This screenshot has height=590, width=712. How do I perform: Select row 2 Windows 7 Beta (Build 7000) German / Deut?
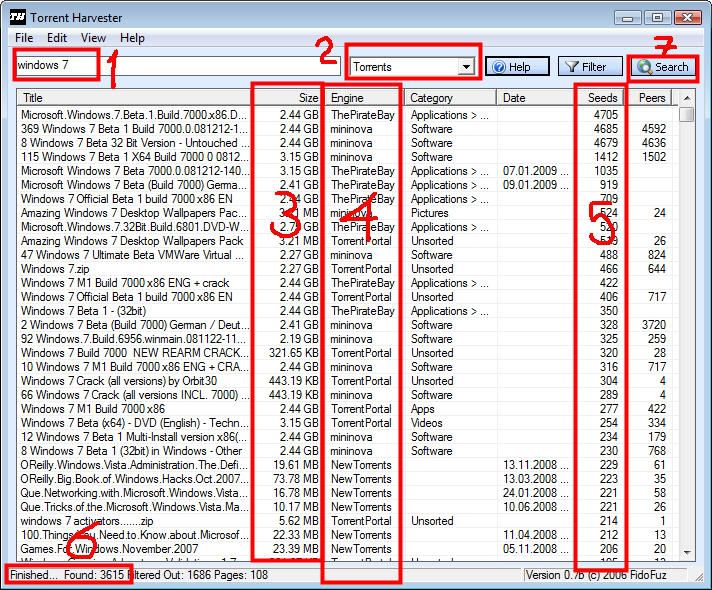(345, 325)
